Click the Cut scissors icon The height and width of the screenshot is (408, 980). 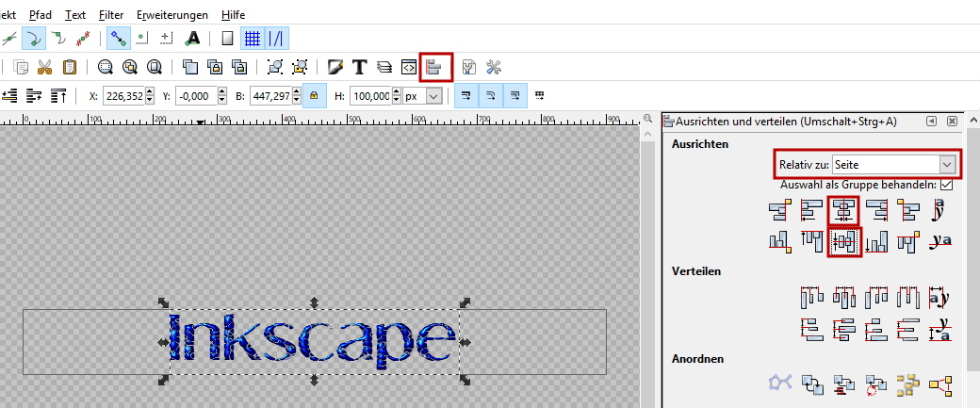coord(45,67)
